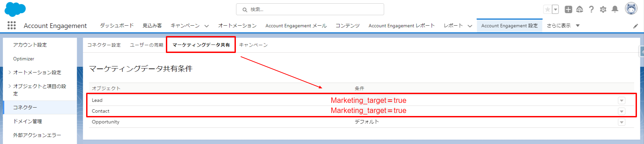Open the Trailhead guidance cloud icon

(580, 9)
